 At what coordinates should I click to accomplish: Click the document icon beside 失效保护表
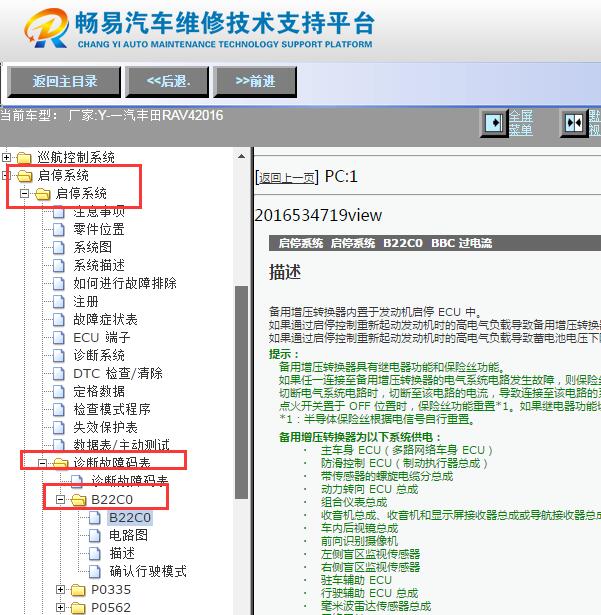(x=59, y=428)
